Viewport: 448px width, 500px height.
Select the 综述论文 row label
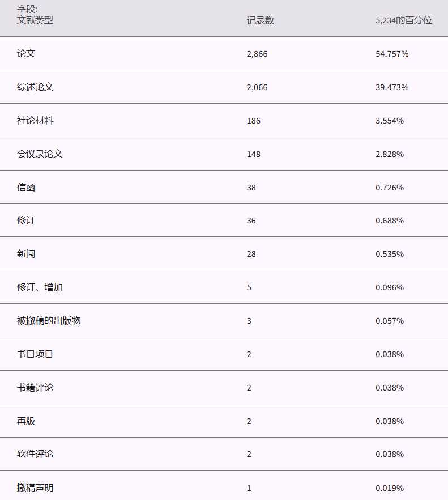click(x=35, y=87)
